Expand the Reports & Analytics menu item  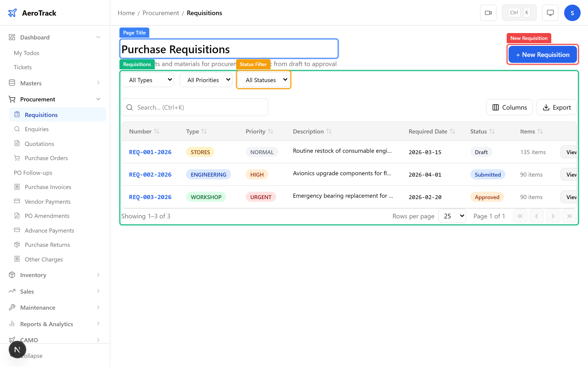(x=46, y=324)
